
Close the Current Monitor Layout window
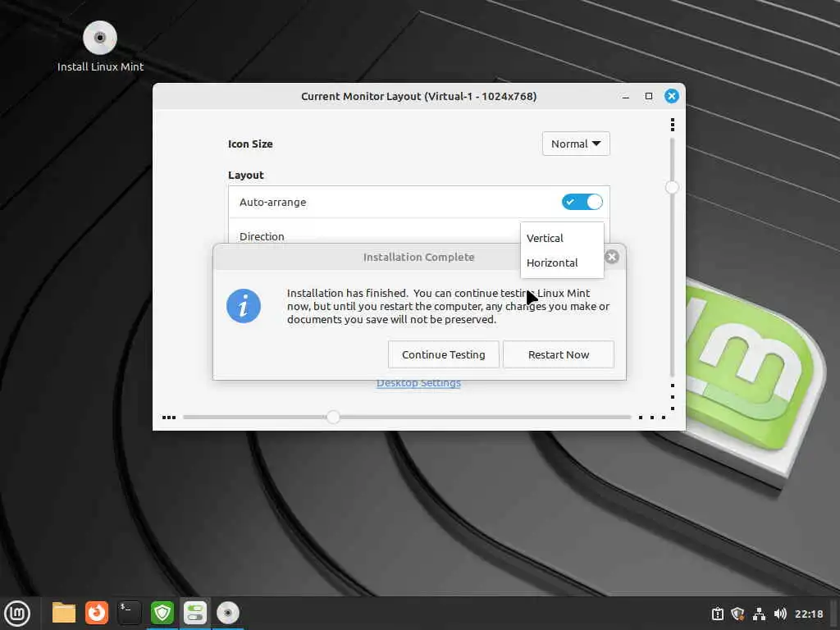(x=671, y=97)
